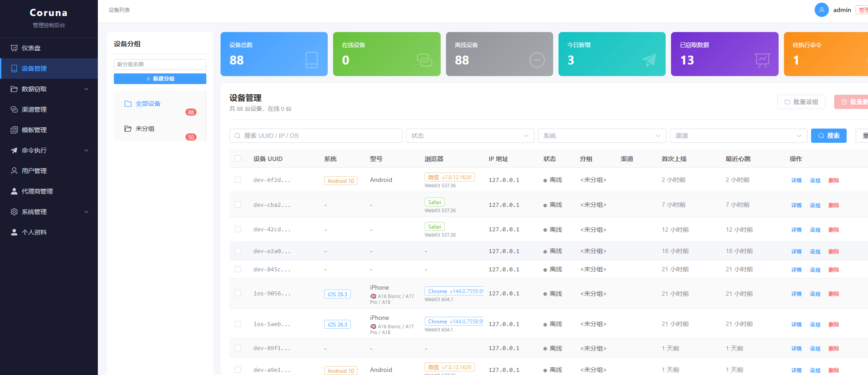The image size is (868, 375).
Task: Click 设组 for device dev-cba2...
Action: (x=815, y=205)
